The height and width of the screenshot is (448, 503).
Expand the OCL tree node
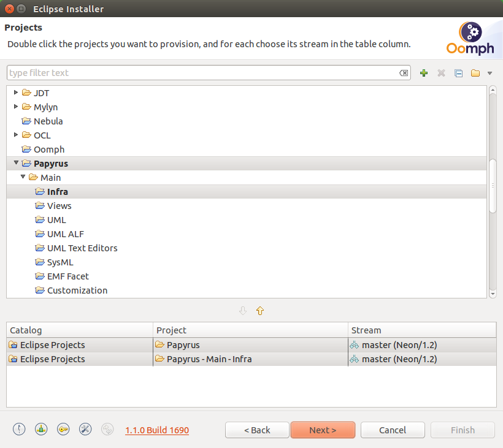16,135
